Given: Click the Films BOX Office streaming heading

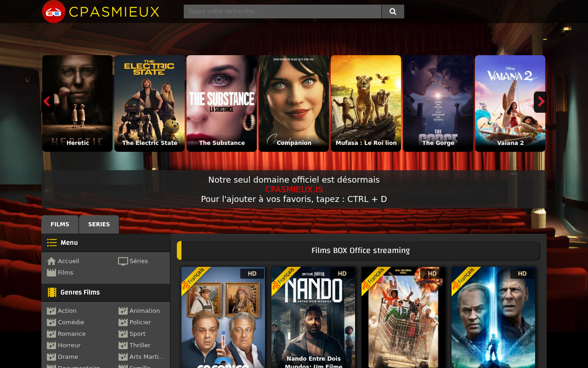Looking at the screenshot, I should [361, 251].
